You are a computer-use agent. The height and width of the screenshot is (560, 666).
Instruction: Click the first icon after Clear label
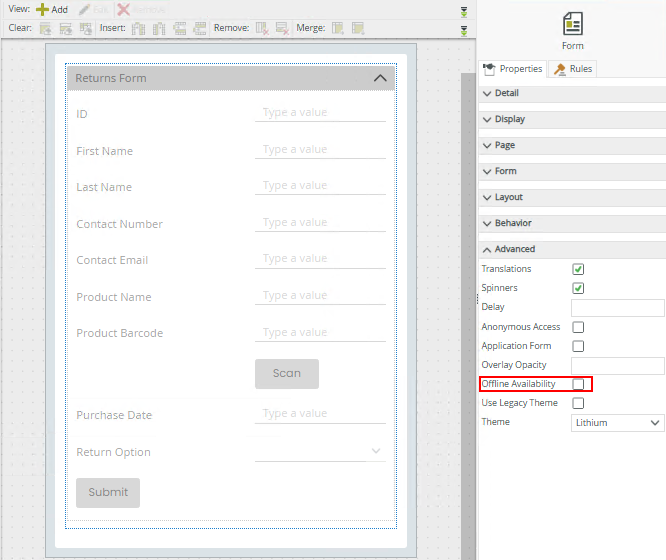[x=45, y=28]
